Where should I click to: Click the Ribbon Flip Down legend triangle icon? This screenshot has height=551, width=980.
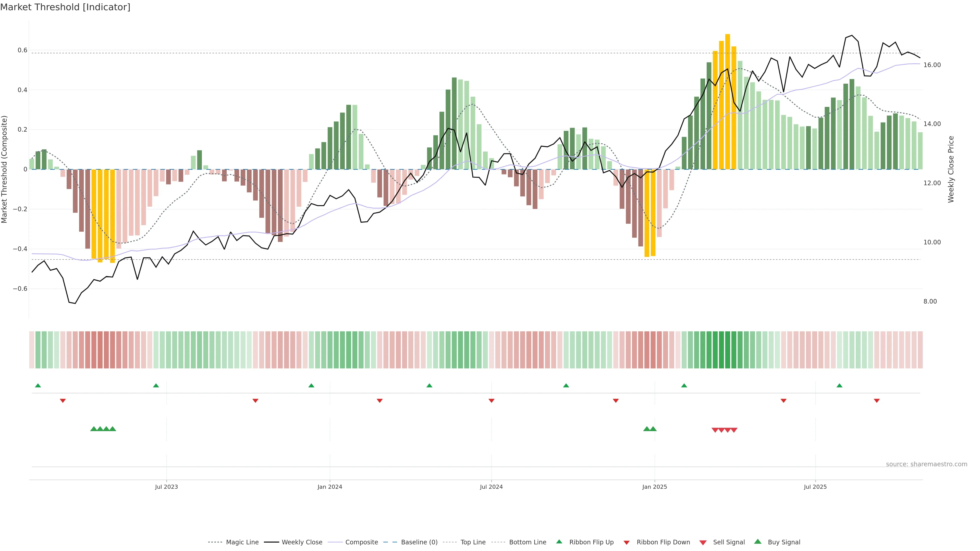pyautogui.click(x=627, y=543)
